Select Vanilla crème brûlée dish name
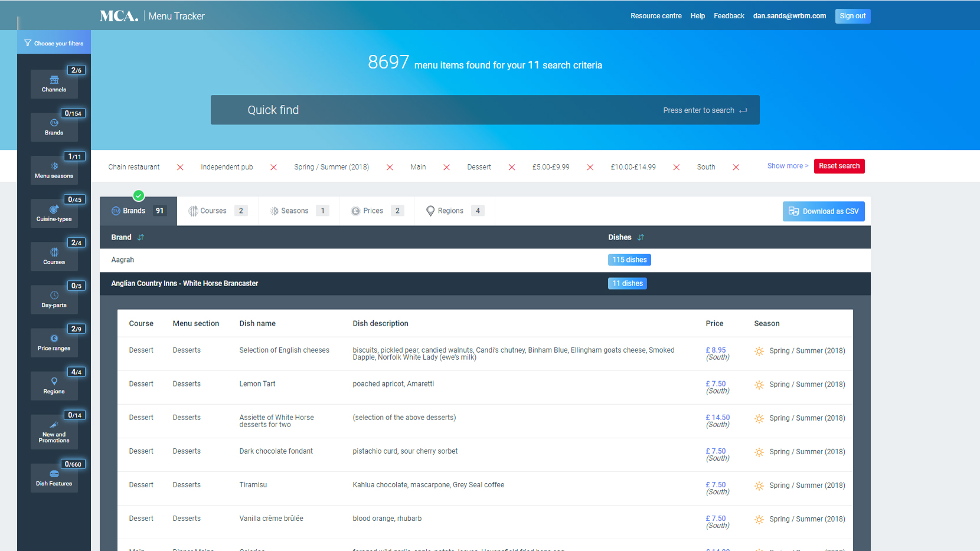The image size is (980, 551). click(272, 518)
